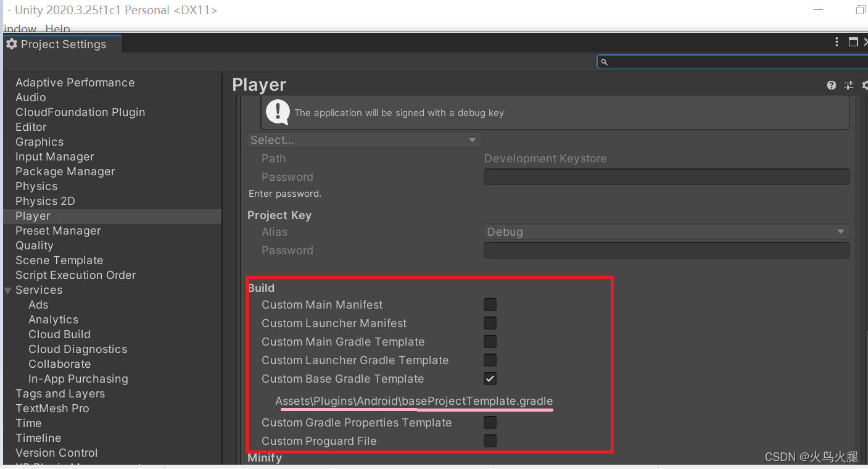
Task: Open the panel menu via vertical dots icon
Action: click(836, 42)
